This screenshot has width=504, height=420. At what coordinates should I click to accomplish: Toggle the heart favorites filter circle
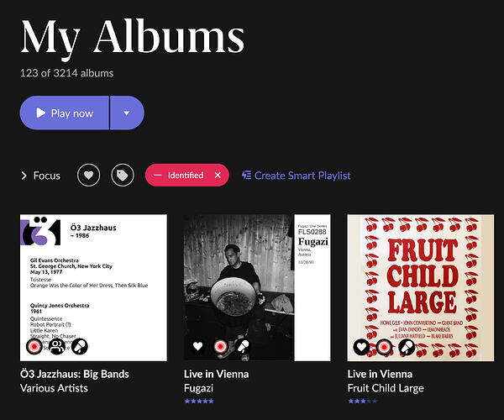click(88, 175)
